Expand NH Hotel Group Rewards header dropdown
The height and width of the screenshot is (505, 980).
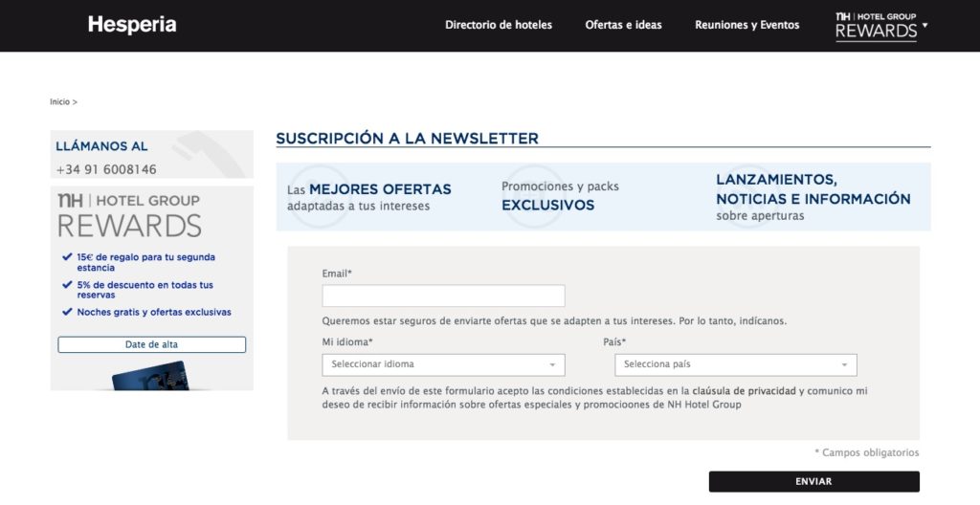click(x=881, y=26)
